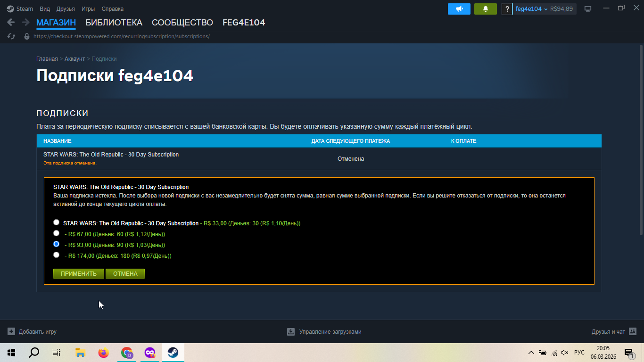Click the padlock secure site icon

pyautogui.click(x=26, y=36)
